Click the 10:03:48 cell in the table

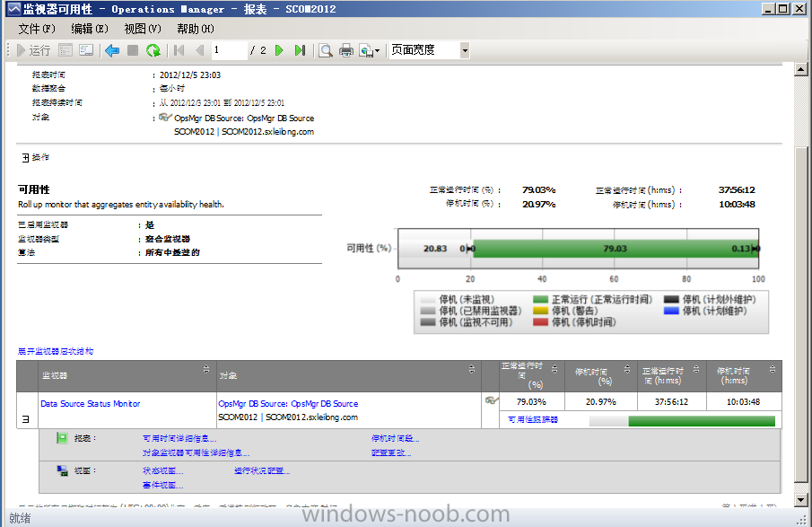tap(743, 402)
